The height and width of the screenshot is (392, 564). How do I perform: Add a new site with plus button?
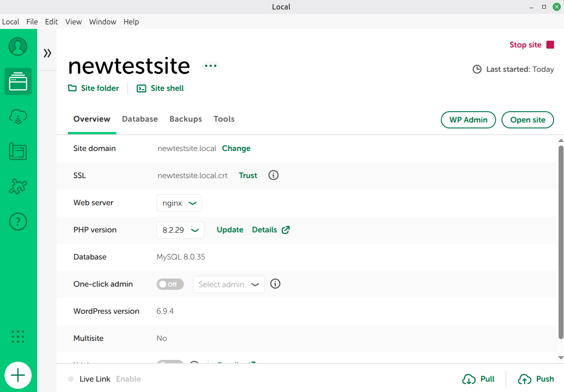(18, 375)
